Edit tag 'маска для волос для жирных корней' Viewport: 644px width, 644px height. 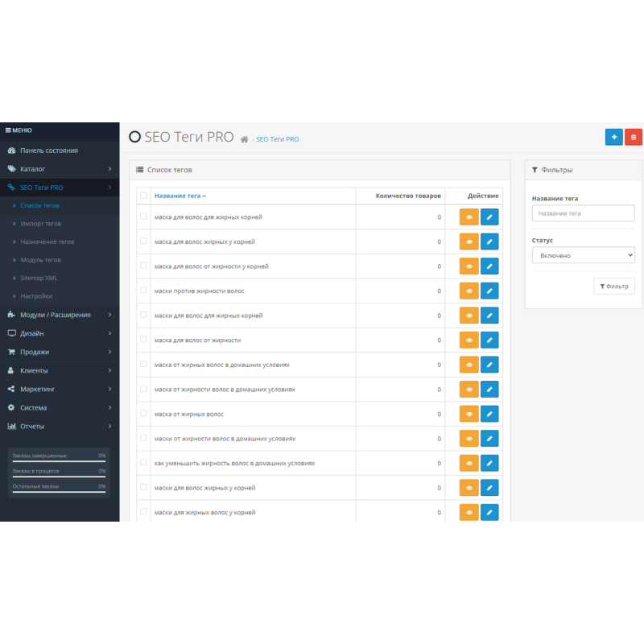(489, 217)
